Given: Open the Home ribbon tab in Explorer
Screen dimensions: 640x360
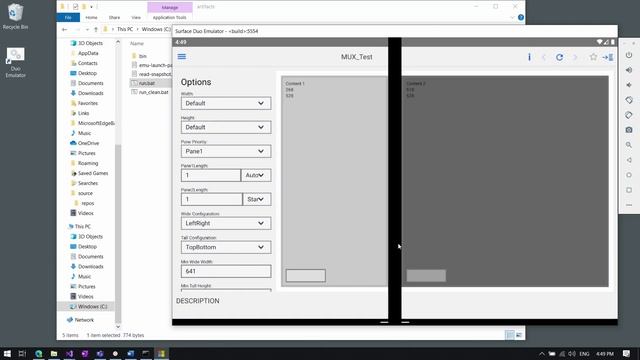Looking at the screenshot, I should point(91,18).
